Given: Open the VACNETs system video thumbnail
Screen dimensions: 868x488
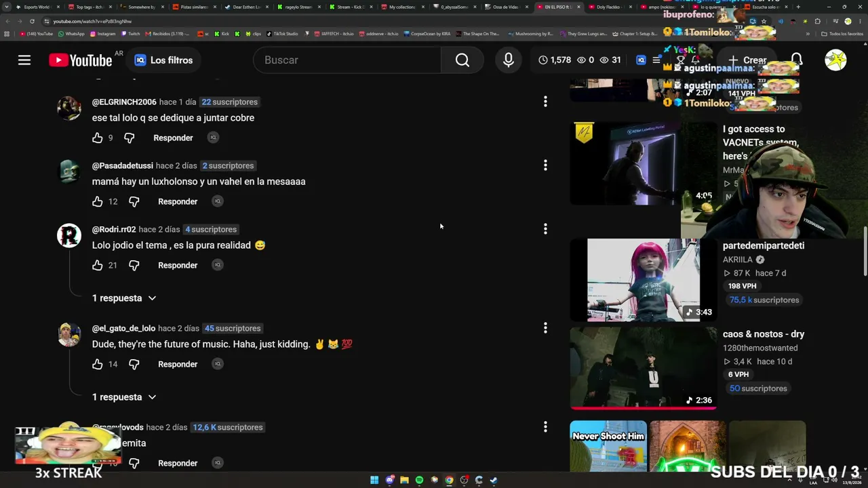Looking at the screenshot, I should 643,163.
